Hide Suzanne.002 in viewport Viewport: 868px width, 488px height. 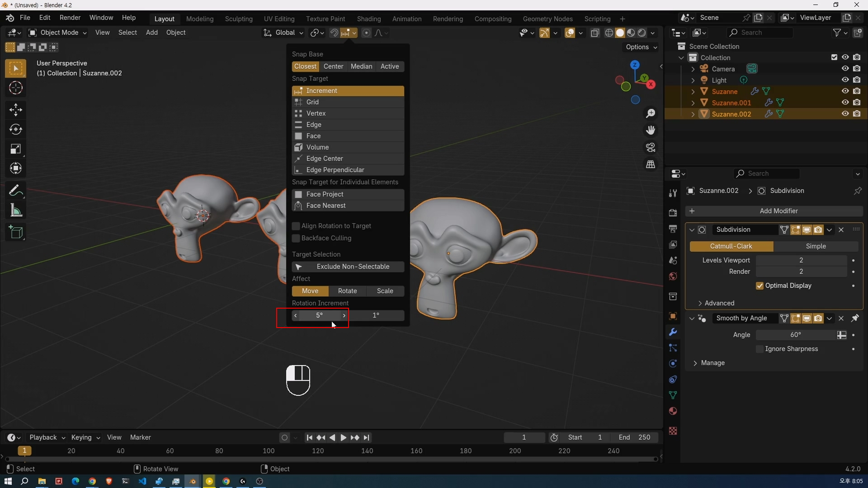[x=845, y=114]
